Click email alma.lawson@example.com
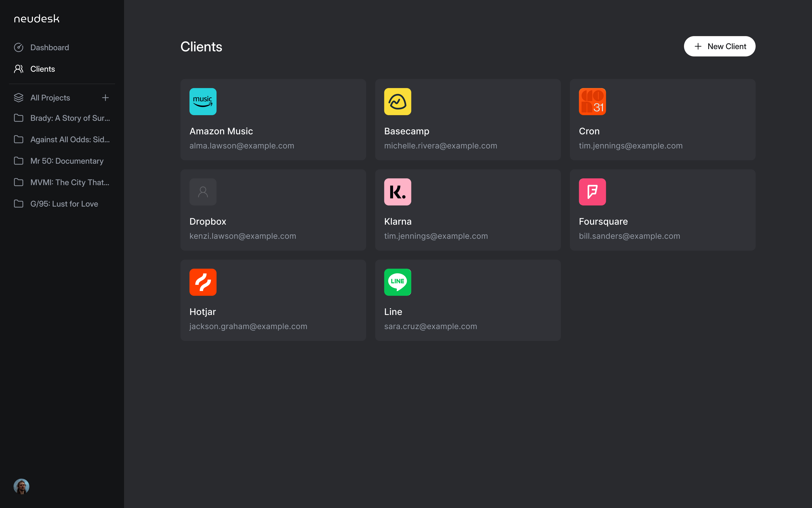The image size is (812, 508). 242,146
